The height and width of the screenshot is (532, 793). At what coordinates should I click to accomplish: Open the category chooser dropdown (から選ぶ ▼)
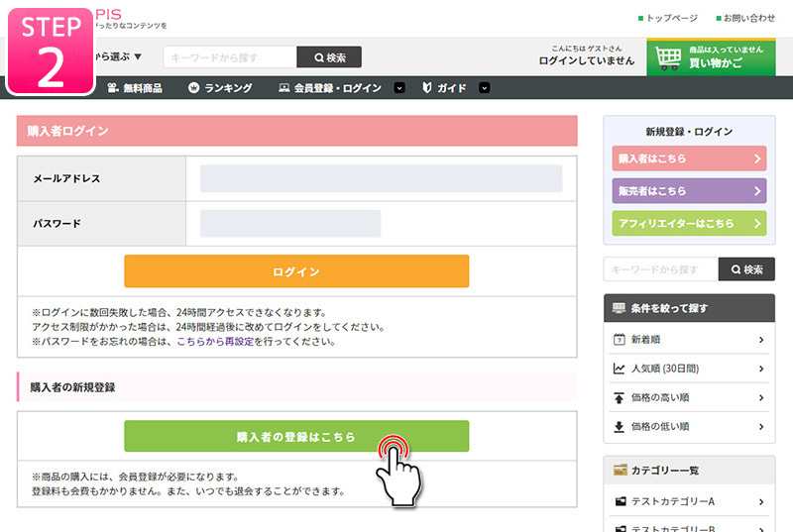coord(118,56)
